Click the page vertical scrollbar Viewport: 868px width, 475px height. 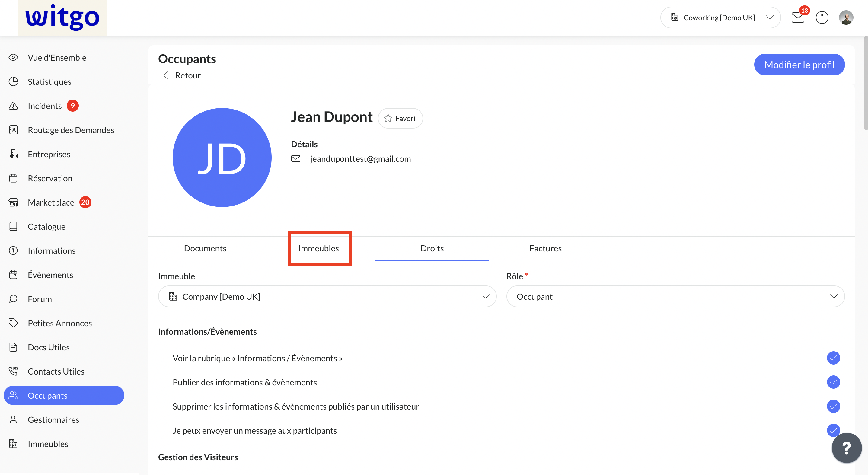865,84
